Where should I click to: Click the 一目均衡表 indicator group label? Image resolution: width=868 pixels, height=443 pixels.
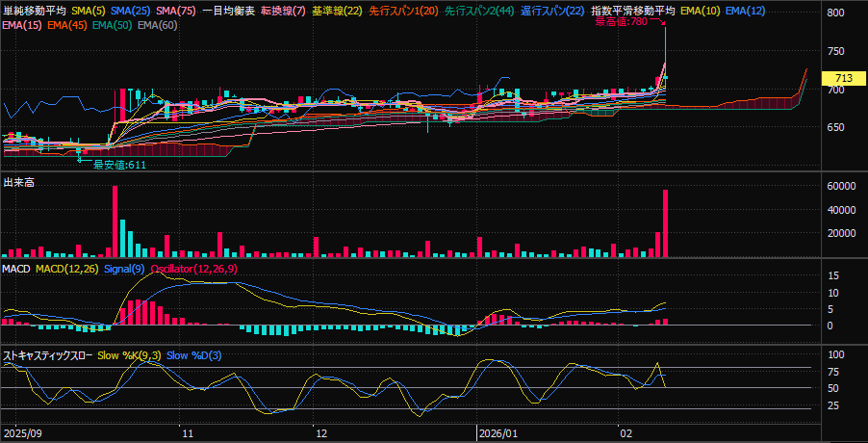click(229, 10)
